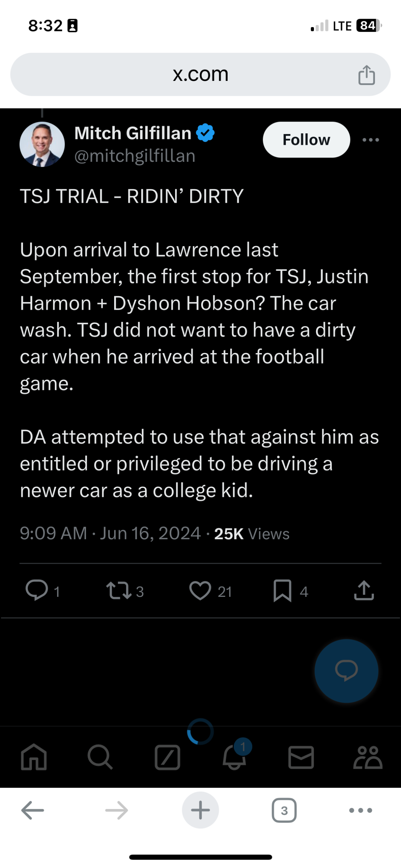Open Direct Messages envelope tab
The image size is (401, 868).
click(301, 757)
